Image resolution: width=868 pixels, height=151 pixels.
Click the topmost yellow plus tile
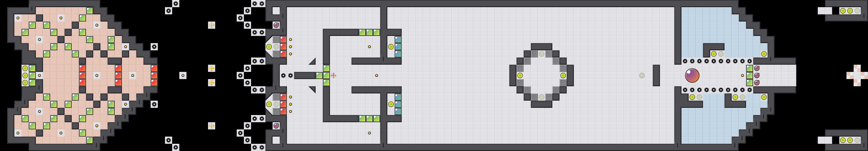[x=211, y=25]
